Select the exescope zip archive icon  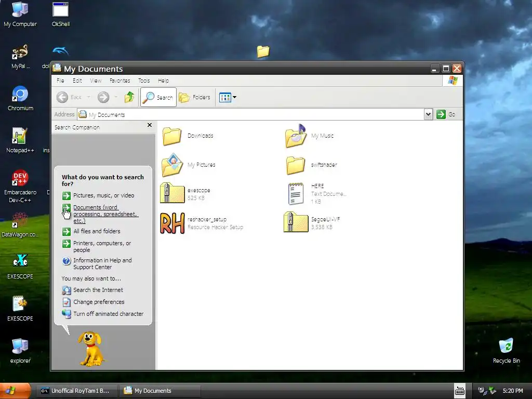pos(172,193)
